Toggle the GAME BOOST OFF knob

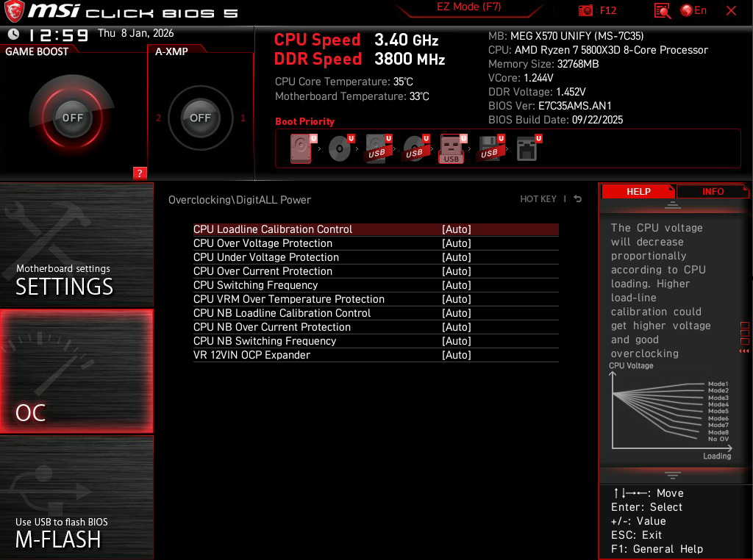pyautogui.click(x=73, y=118)
